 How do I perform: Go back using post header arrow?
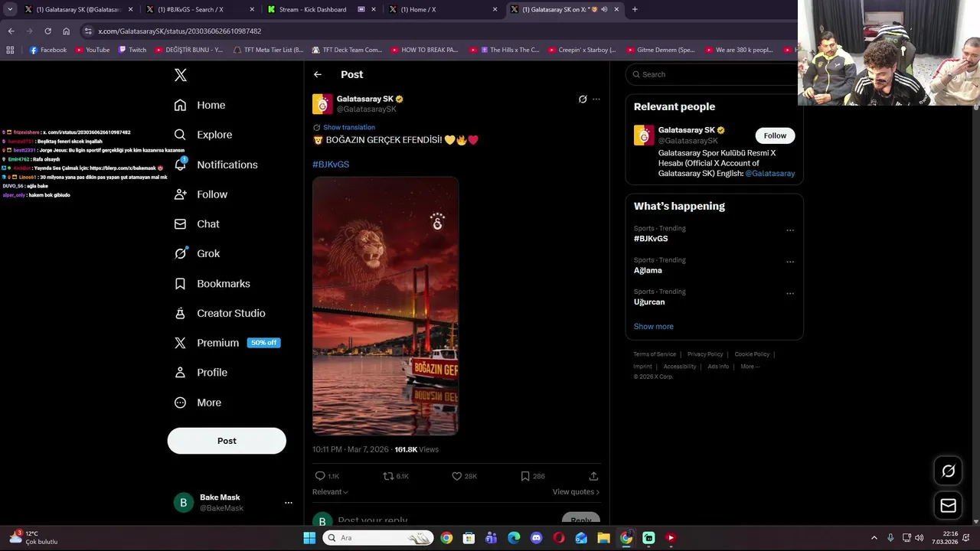[x=318, y=74]
